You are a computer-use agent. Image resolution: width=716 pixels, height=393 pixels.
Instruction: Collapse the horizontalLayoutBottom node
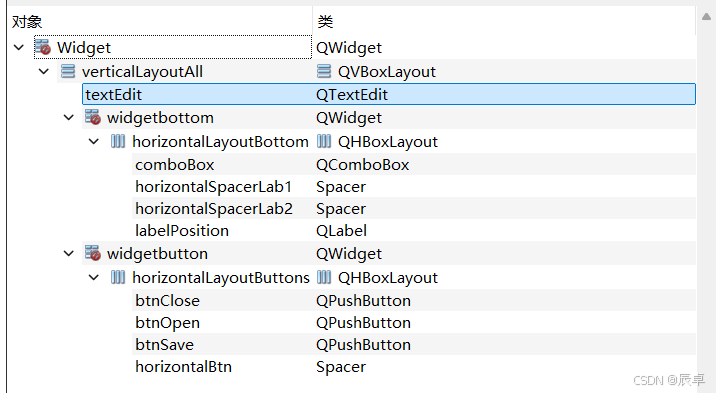pyautogui.click(x=94, y=141)
